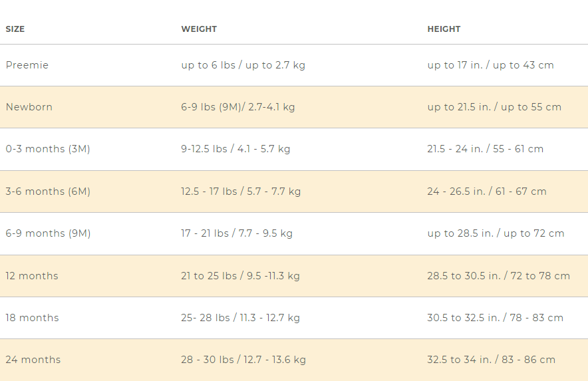Click height 28.5 to 30.5 in. cell
The height and width of the screenshot is (381, 588).
click(498, 276)
